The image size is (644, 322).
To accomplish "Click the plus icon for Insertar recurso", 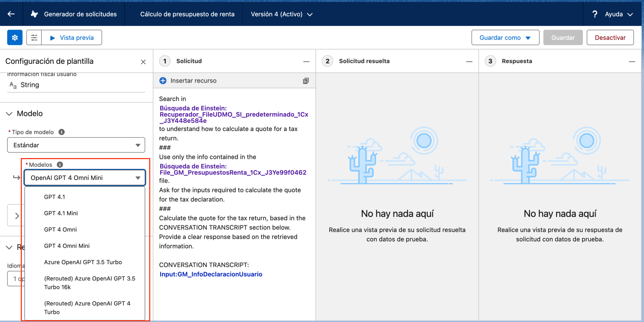I will coord(163,81).
